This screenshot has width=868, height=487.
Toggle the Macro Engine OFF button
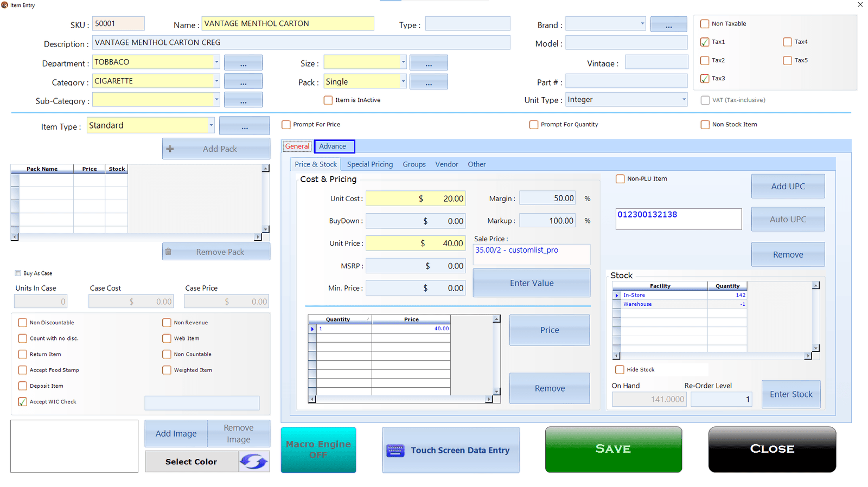tap(318, 450)
